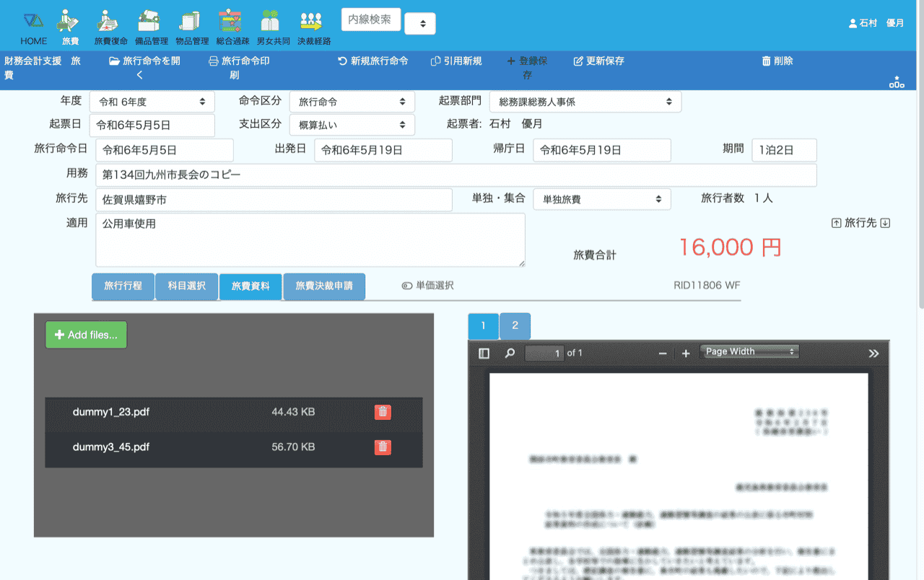Expand the 起票部門 dropdown
This screenshot has width=924, height=580.
pos(585,102)
